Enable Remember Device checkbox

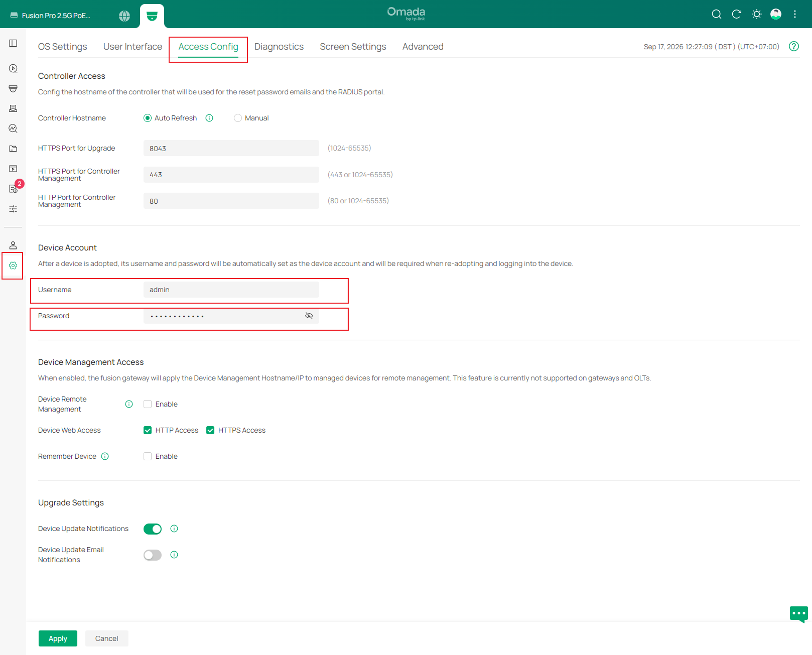click(x=147, y=456)
